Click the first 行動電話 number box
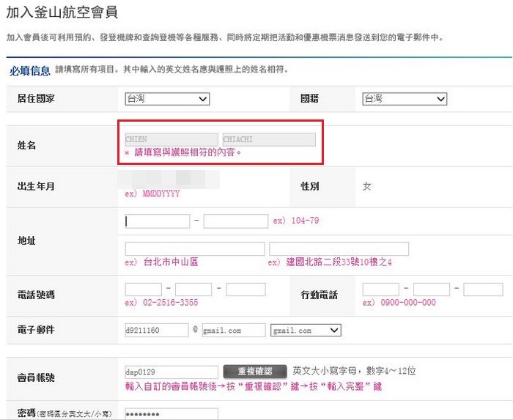 click(x=381, y=290)
